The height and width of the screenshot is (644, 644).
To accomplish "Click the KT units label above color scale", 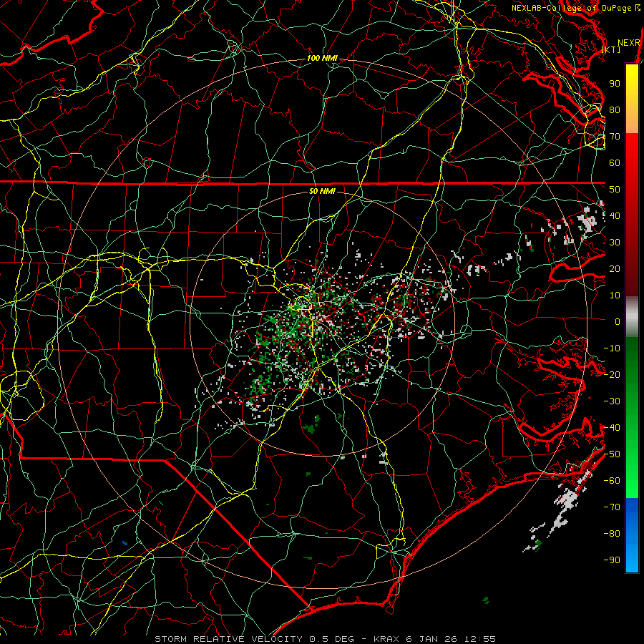I will [611, 49].
